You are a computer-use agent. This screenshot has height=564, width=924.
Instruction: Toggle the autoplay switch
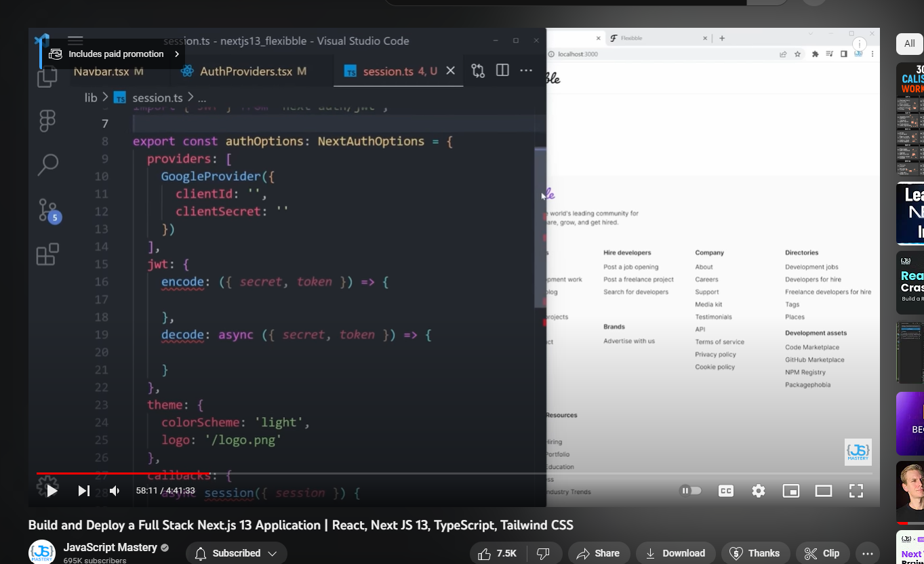691,491
